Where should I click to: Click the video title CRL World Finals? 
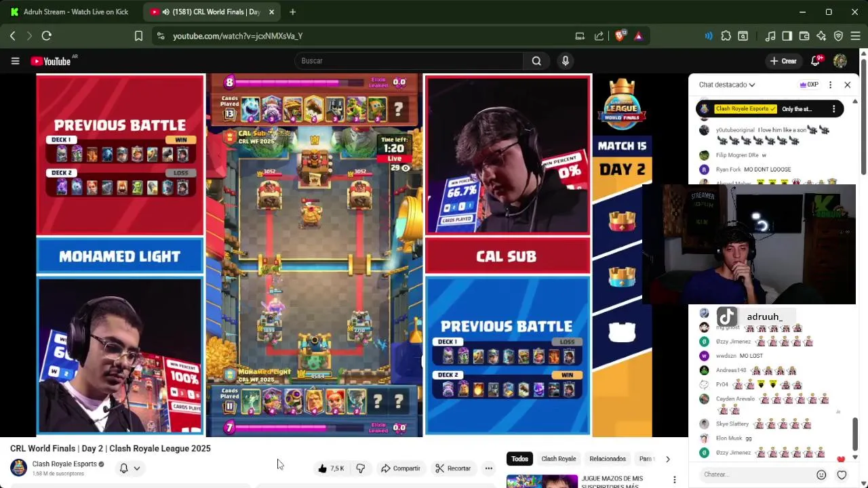111,449
